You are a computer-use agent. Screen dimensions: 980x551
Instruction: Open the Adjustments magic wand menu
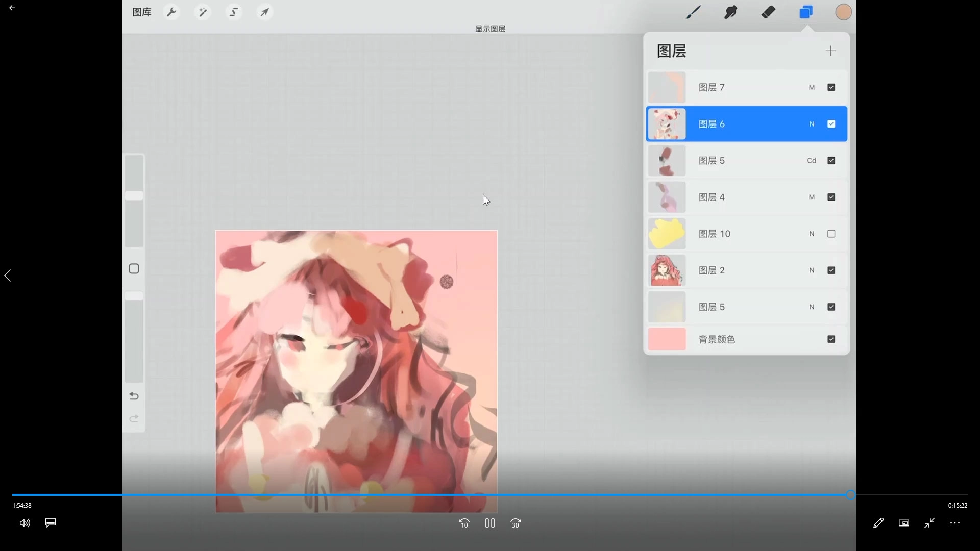203,12
